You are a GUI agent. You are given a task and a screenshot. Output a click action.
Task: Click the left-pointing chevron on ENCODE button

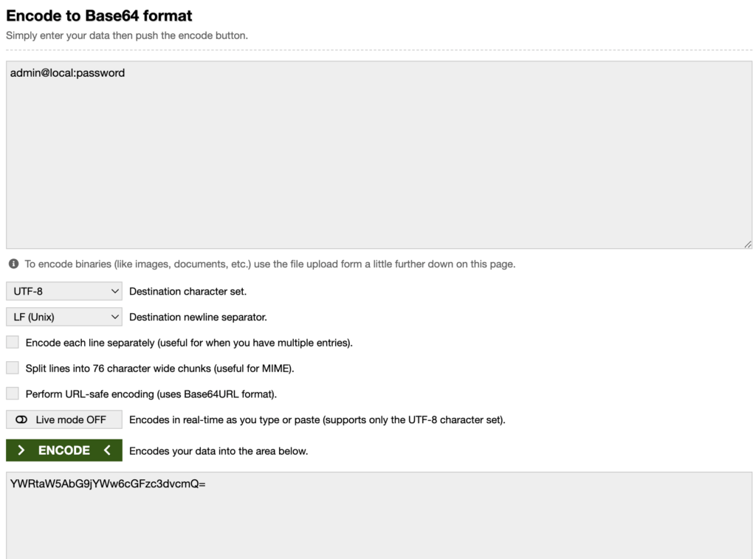click(107, 450)
